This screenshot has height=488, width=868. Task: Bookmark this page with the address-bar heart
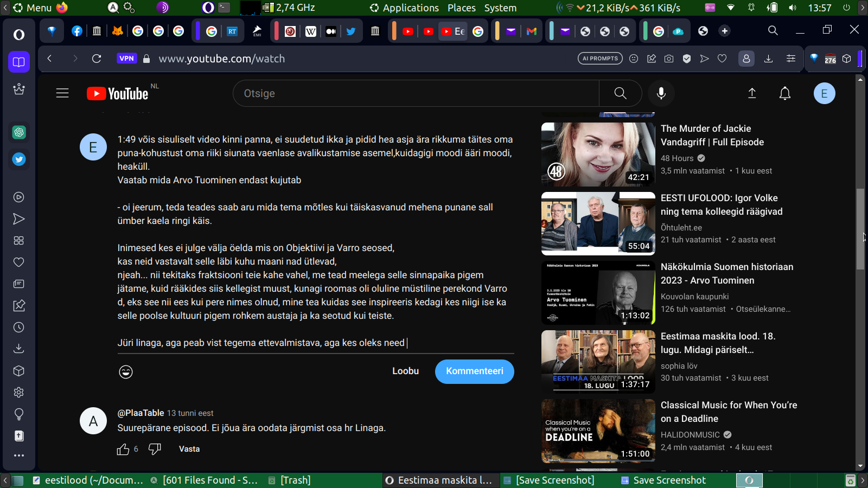[722, 59]
